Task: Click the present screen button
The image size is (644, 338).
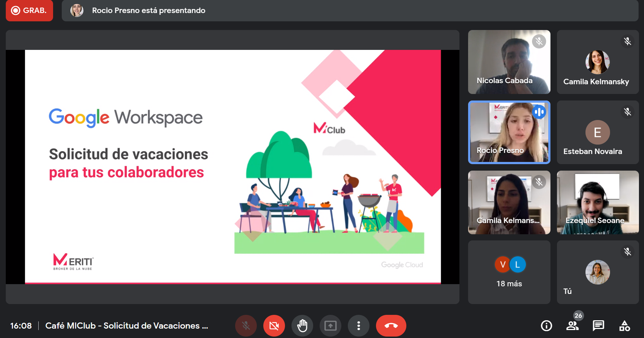Action: point(330,326)
